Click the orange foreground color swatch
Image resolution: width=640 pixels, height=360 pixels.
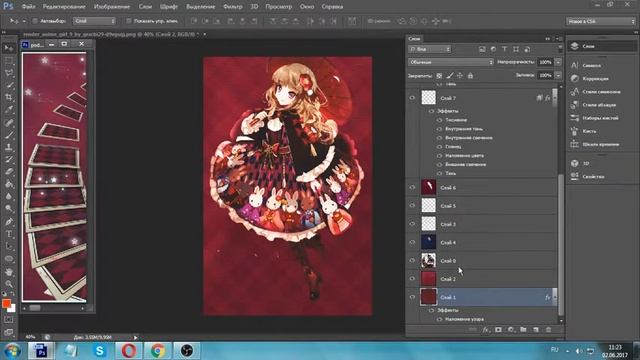tap(6, 303)
